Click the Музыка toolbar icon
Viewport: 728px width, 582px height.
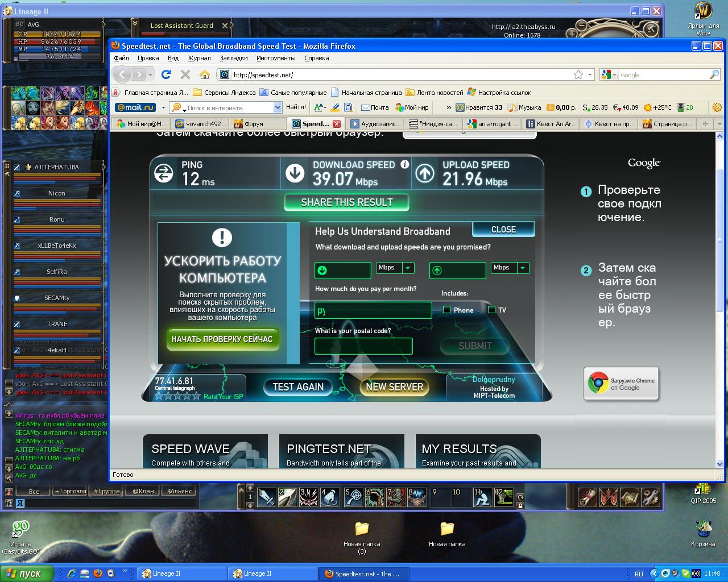[x=524, y=107]
